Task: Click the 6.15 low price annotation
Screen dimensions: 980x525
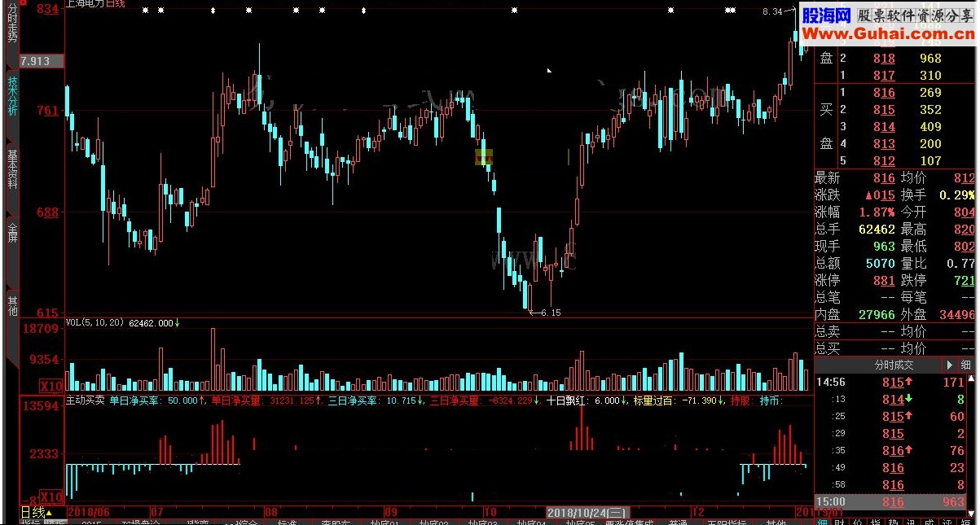Action: pos(551,313)
